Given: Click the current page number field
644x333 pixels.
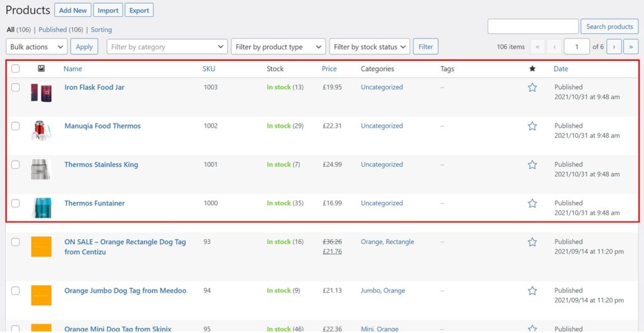Looking at the screenshot, I should pos(577,47).
